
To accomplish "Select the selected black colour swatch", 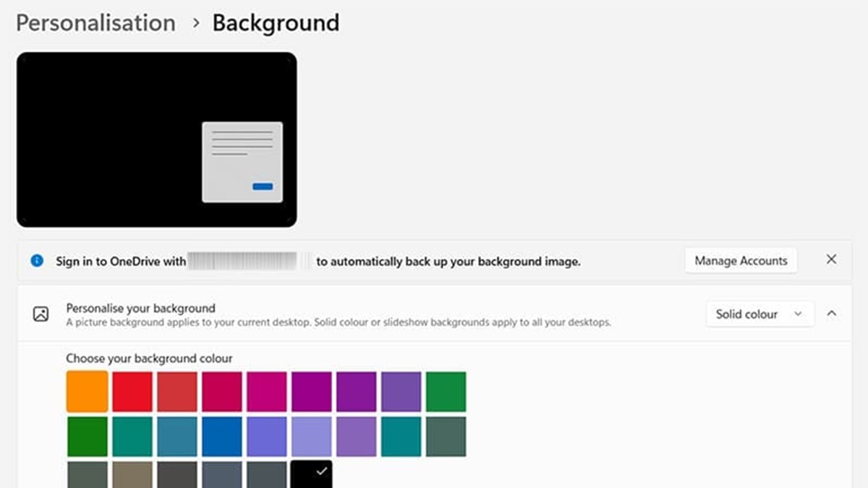I will (x=311, y=474).
